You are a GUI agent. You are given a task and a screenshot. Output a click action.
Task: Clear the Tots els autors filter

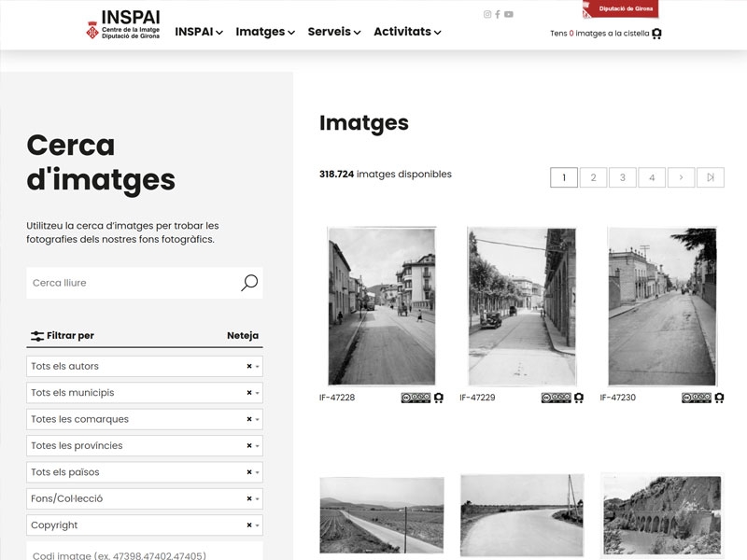[247, 366]
